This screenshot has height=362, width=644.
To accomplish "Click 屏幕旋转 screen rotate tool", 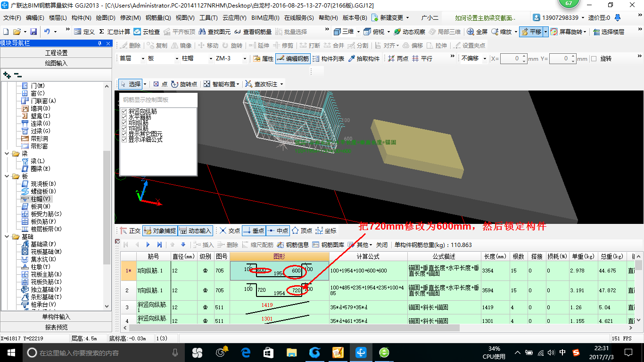I will point(567,32).
